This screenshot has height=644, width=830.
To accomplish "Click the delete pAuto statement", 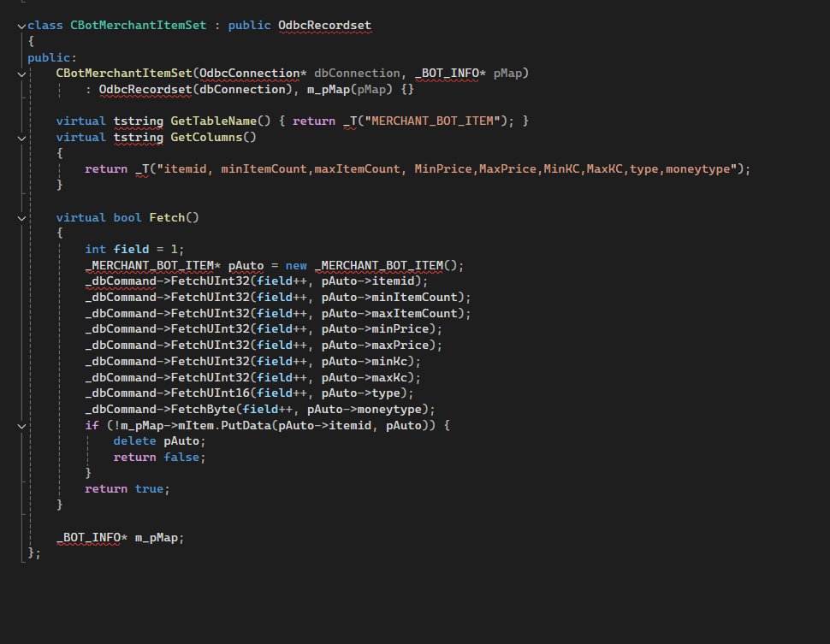I will coord(159,440).
